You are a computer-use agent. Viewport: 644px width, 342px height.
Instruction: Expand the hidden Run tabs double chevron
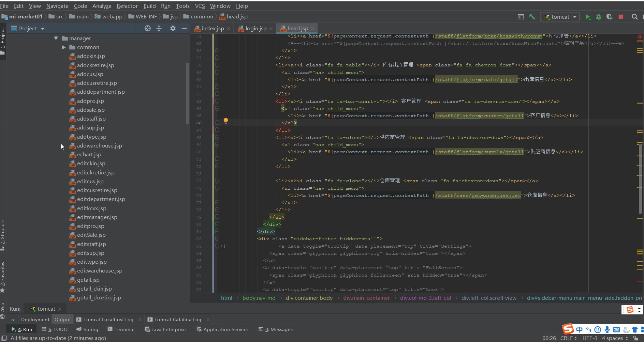click(13, 320)
